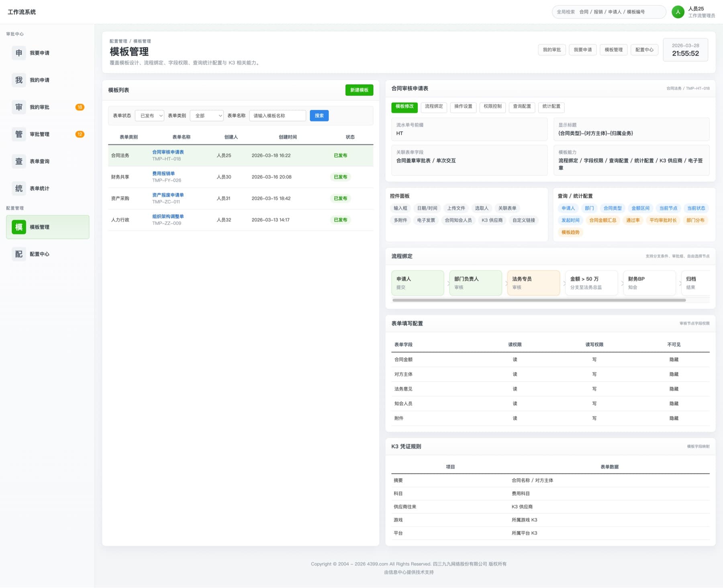This screenshot has width=723, height=588.
Task: Switch to the 权限控制 tab
Action: (x=492, y=107)
